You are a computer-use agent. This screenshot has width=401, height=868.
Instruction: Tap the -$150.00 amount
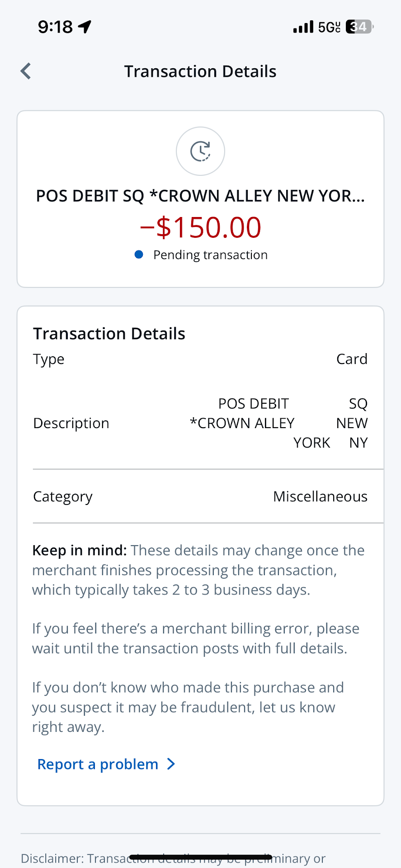(x=200, y=227)
